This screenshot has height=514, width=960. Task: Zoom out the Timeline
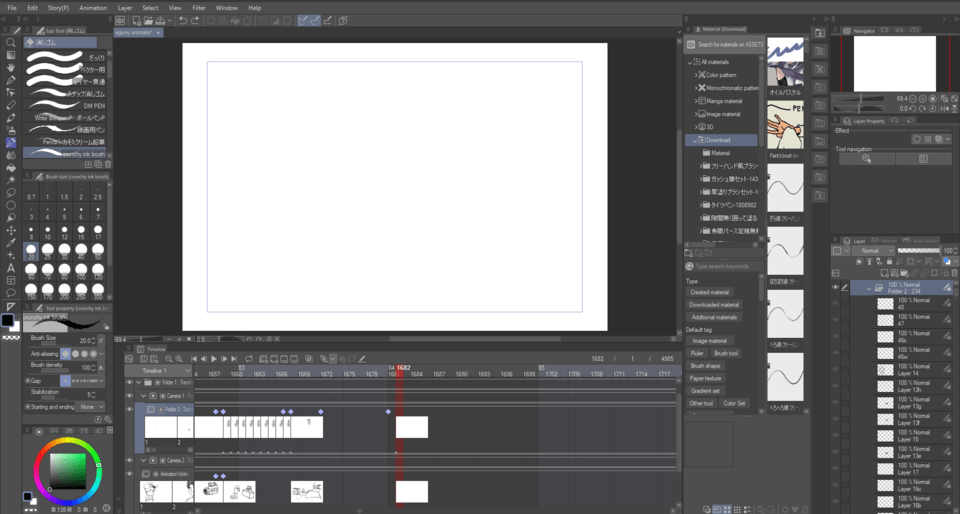click(168, 359)
